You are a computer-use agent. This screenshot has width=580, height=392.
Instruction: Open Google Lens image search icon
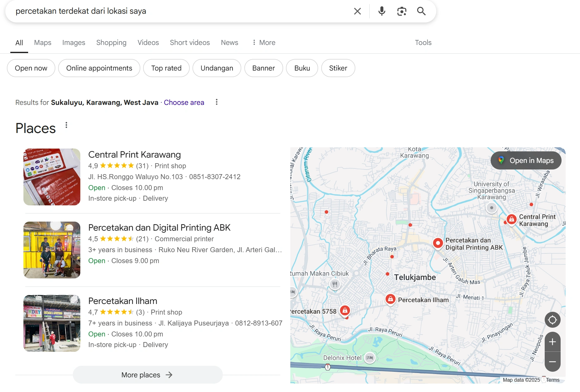(402, 11)
